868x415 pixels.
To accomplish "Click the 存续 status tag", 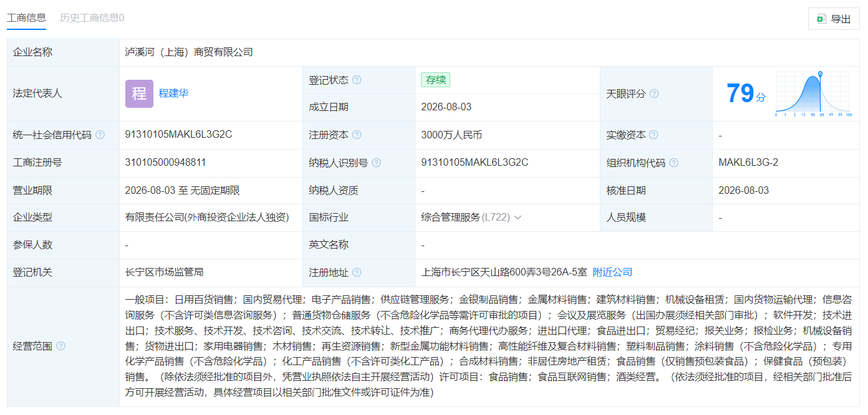I will [x=435, y=80].
